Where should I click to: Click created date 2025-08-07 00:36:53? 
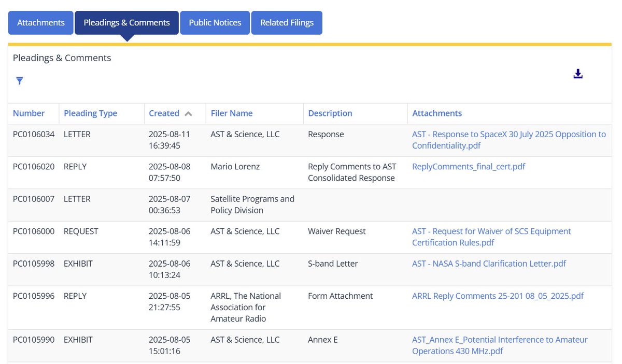(x=169, y=205)
